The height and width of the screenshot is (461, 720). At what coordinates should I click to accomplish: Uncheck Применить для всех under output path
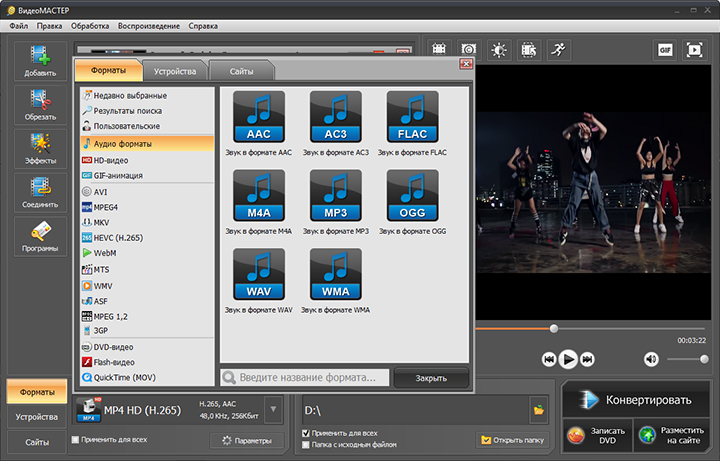306,433
